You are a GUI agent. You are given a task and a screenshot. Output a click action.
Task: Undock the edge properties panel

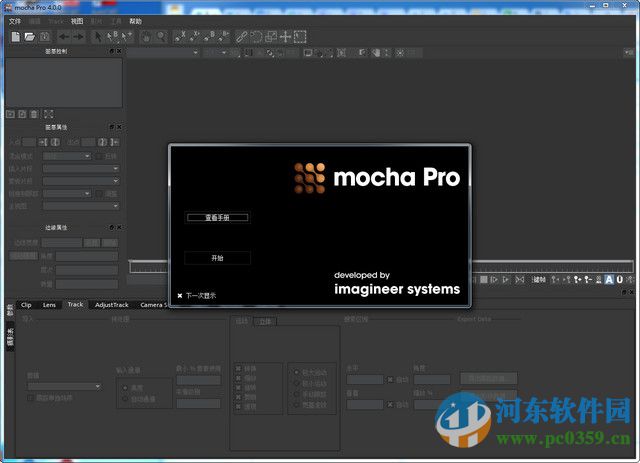(112, 227)
